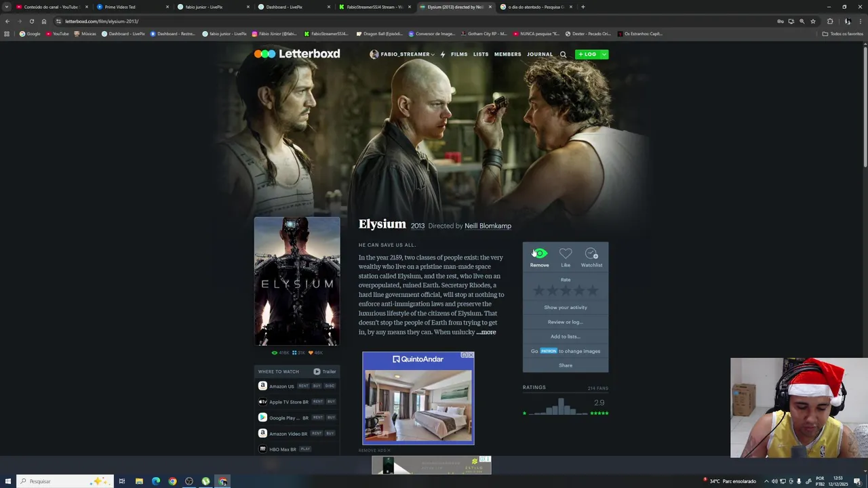Click the tallest bar in ratings histogram
868x488 pixels.
pyautogui.click(x=560, y=407)
